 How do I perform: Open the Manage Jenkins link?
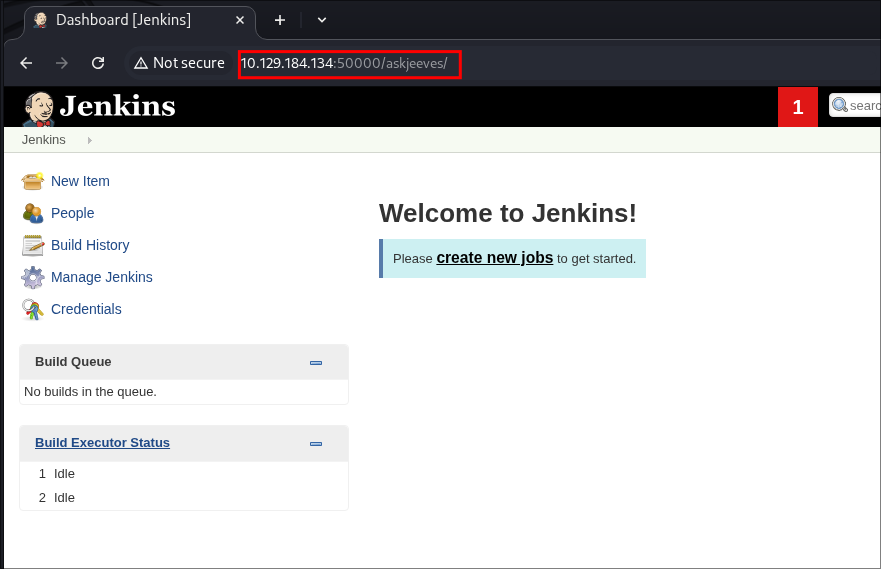[102, 277]
